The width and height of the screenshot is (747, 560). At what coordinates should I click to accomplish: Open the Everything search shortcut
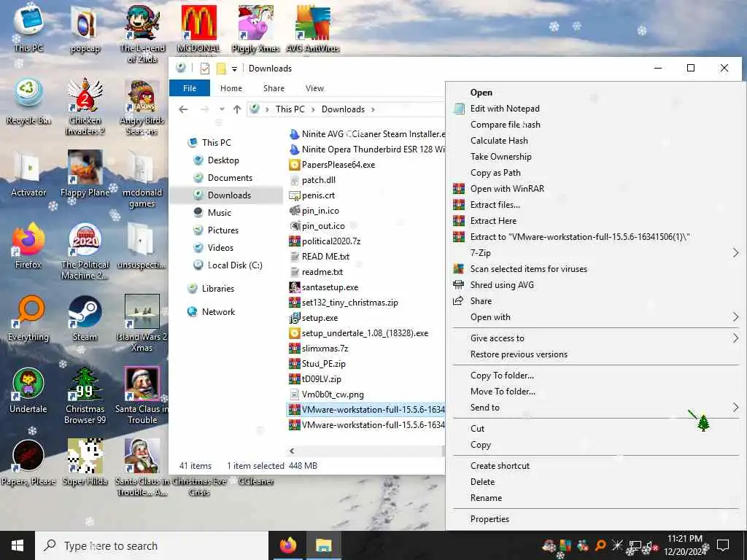pyautogui.click(x=28, y=318)
